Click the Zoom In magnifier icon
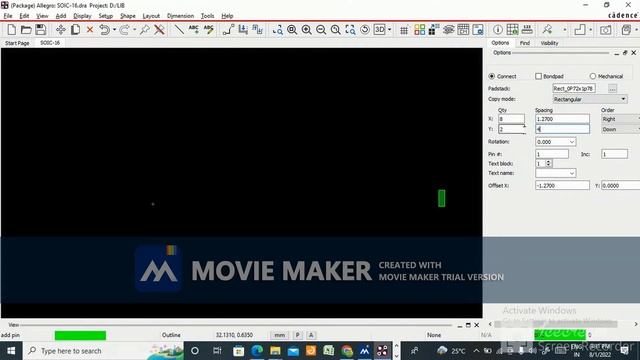The image size is (640, 360). click(x=307, y=30)
